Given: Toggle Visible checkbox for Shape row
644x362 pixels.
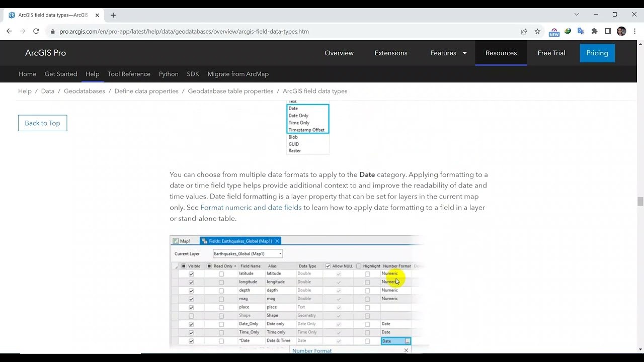Looking at the screenshot, I should pyautogui.click(x=191, y=316).
